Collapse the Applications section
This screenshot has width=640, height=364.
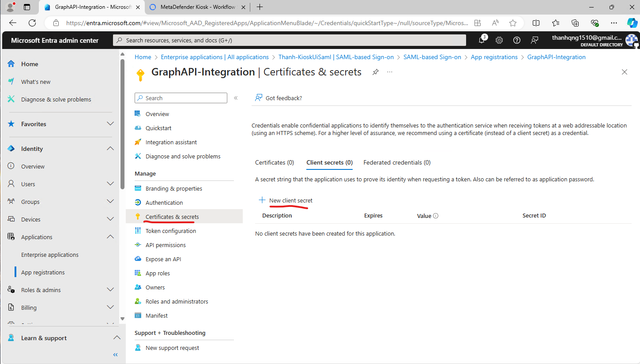(110, 237)
